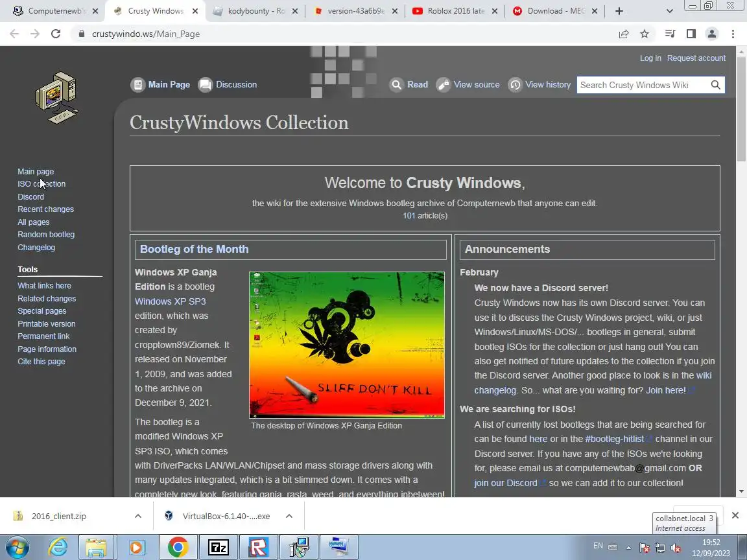Open the #bootleg-hitlist link

(615, 439)
